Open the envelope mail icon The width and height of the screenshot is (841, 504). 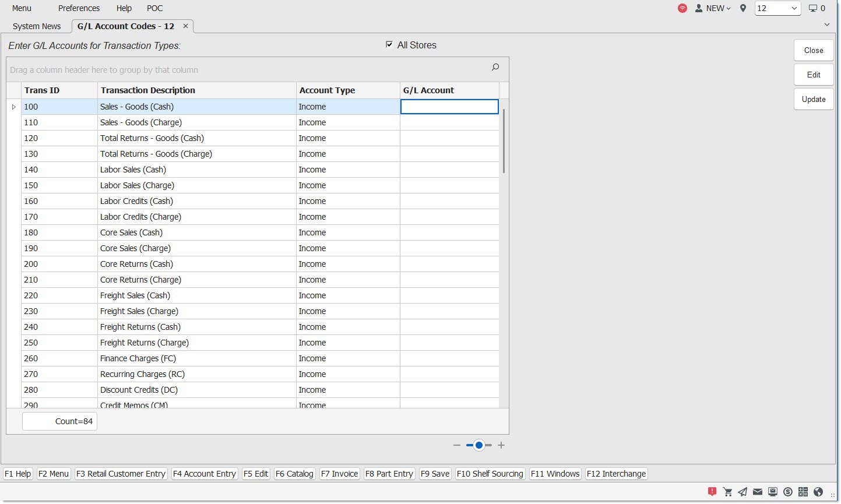click(758, 492)
